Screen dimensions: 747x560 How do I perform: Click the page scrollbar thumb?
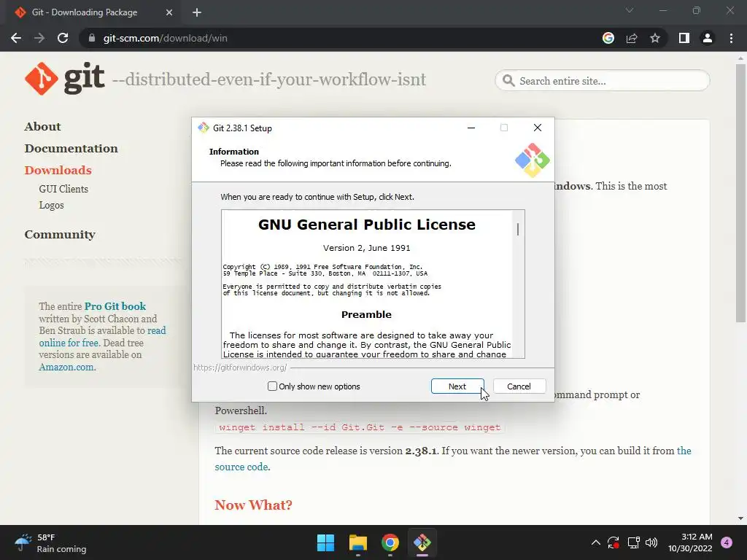tap(740, 192)
